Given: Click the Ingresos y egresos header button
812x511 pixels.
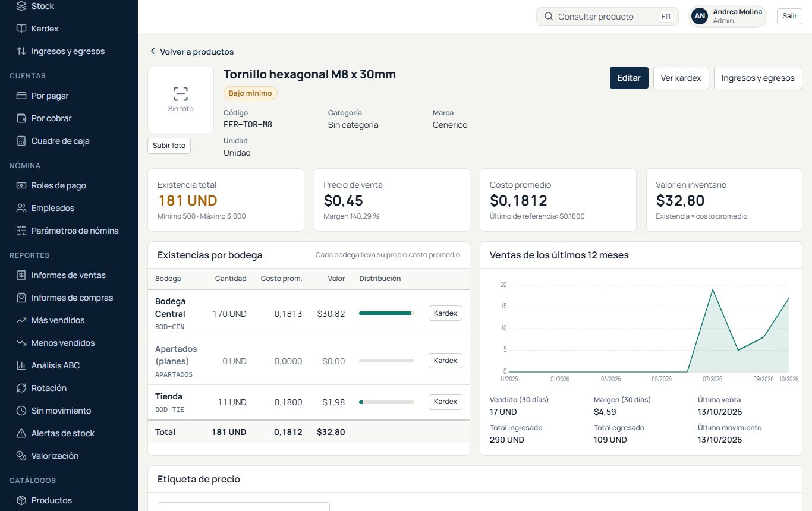Looking at the screenshot, I should pos(758,78).
